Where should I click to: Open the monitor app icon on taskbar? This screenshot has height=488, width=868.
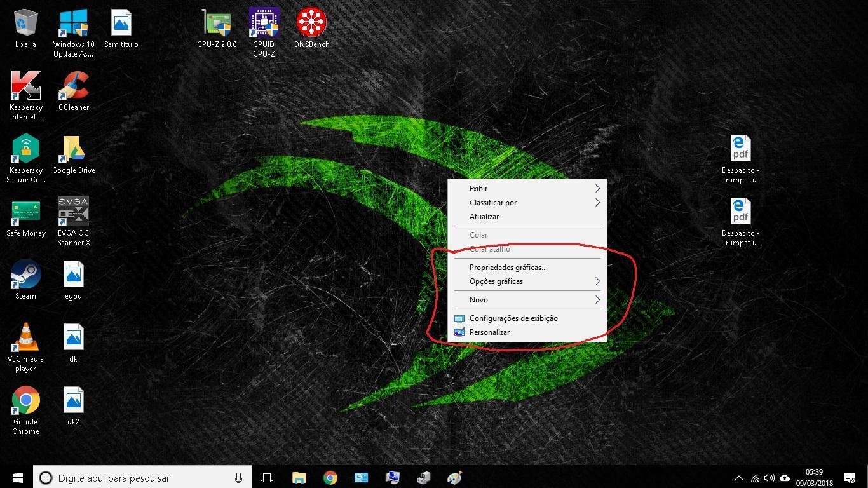point(392,478)
